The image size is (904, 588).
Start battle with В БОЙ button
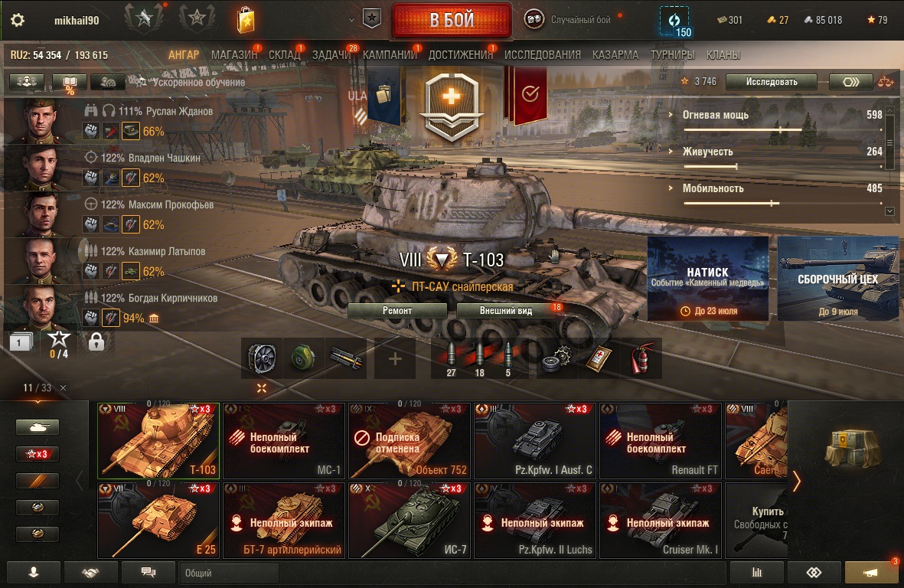pos(452,20)
